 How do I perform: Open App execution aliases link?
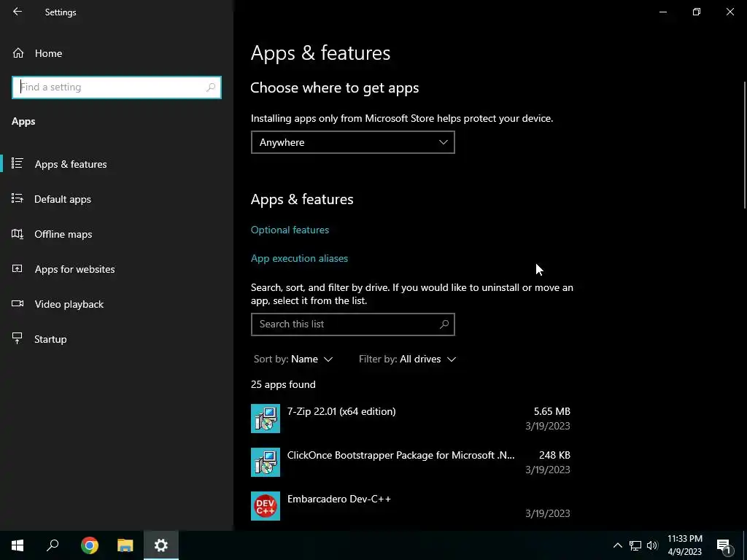pos(299,259)
